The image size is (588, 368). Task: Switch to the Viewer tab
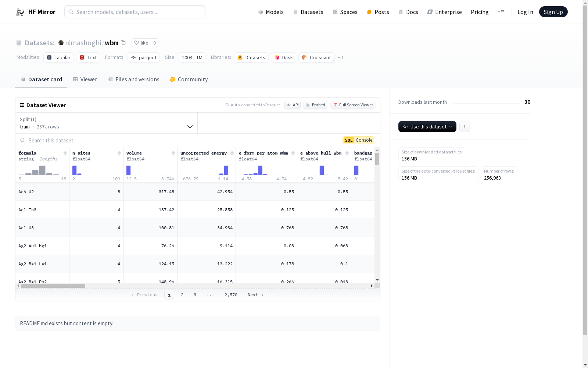click(85, 79)
